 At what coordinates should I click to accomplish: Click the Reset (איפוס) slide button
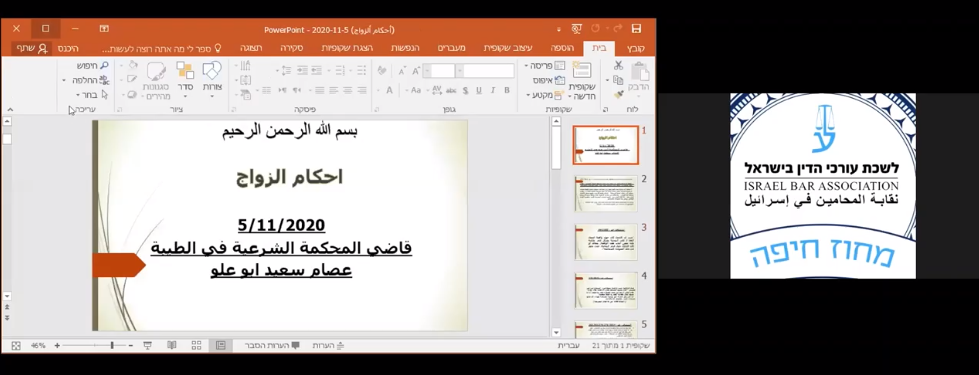pyautogui.click(x=549, y=80)
